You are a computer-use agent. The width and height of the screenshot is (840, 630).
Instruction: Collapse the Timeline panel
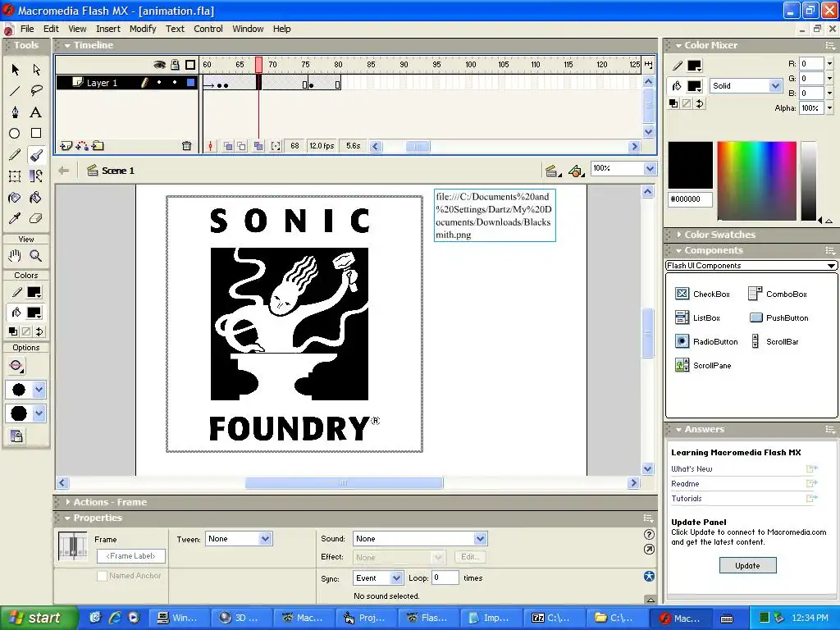click(x=67, y=46)
